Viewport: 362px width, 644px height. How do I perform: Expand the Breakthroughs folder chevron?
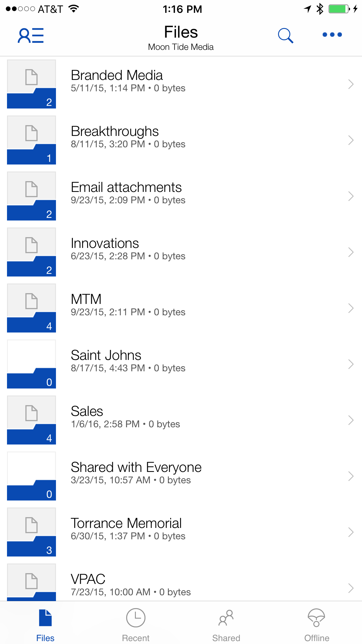[351, 140]
